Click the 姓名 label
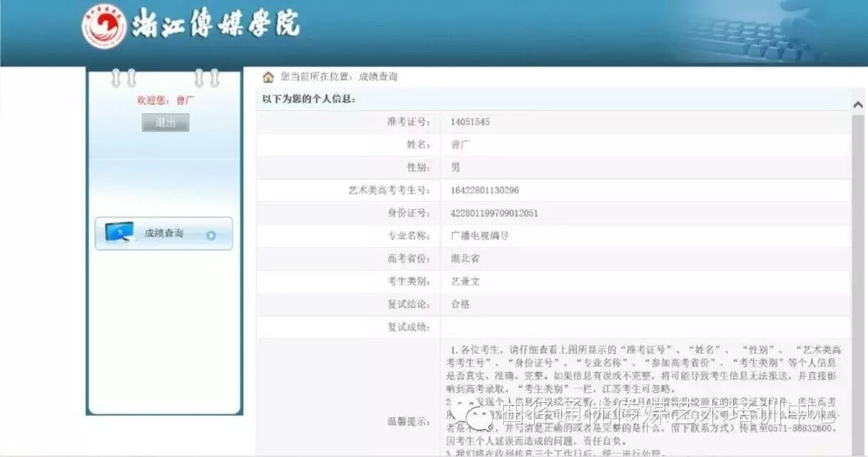The width and height of the screenshot is (868, 457). pos(419,145)
